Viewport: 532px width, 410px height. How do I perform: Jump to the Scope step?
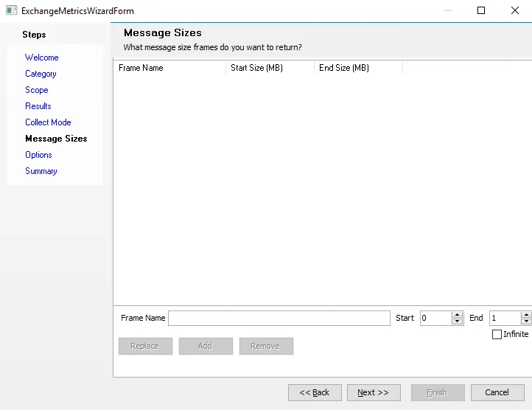(x=37, y=90)
